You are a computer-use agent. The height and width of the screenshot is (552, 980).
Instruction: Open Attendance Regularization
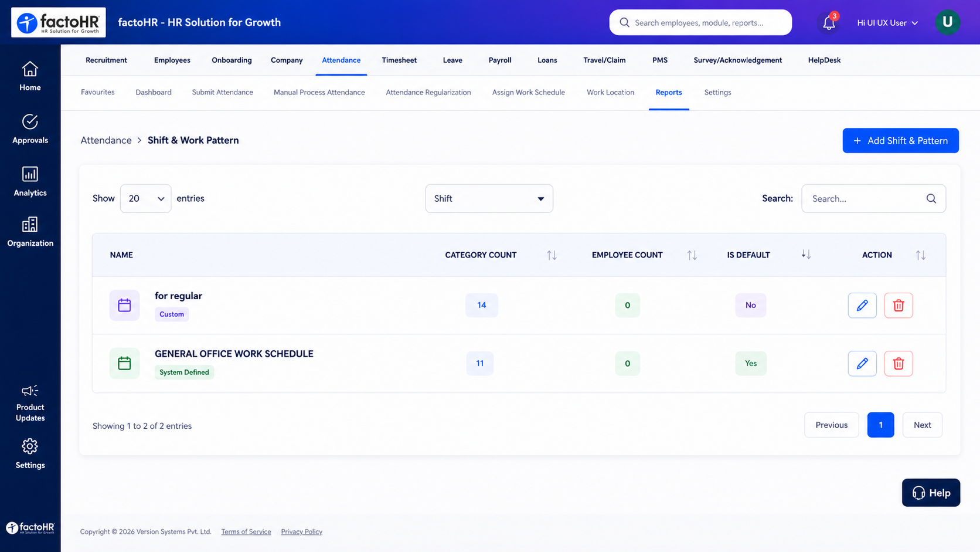point(428,92)
